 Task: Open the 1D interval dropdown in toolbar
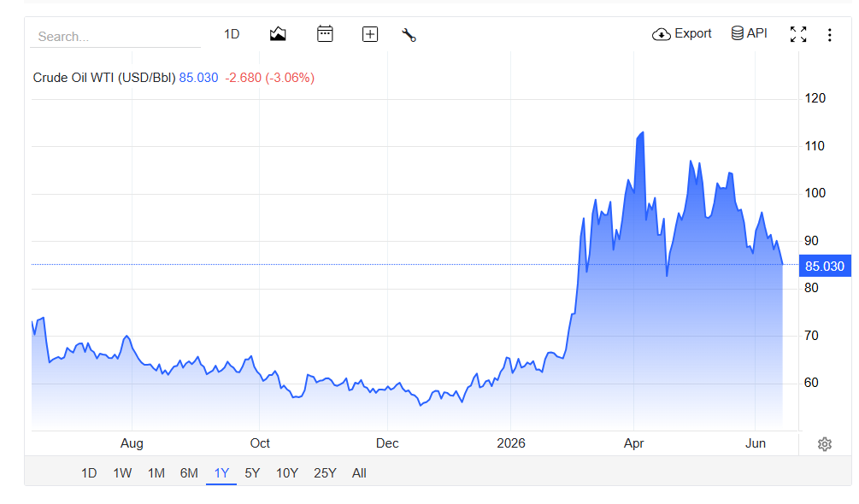tap(232, 34)
